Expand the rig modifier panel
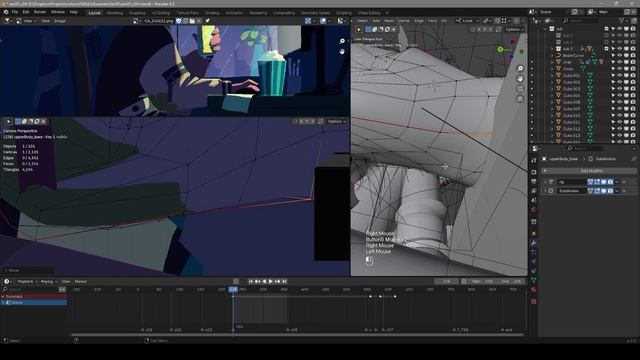Screen dimensions: 640x360 click(545, 182)
